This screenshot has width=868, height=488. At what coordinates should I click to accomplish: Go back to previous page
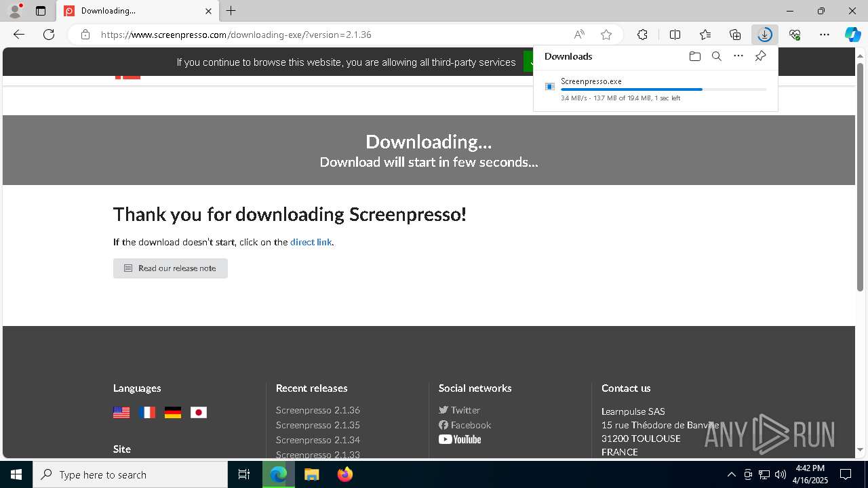[x=19, y=35]
